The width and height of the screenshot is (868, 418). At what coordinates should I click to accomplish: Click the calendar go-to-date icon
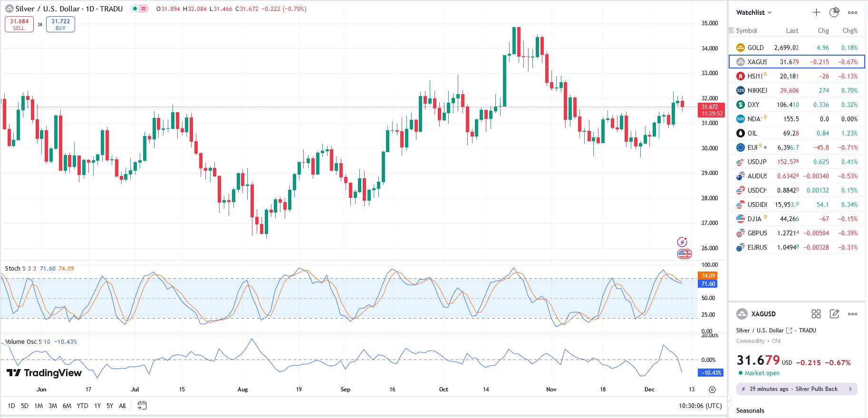pos(142,406)
